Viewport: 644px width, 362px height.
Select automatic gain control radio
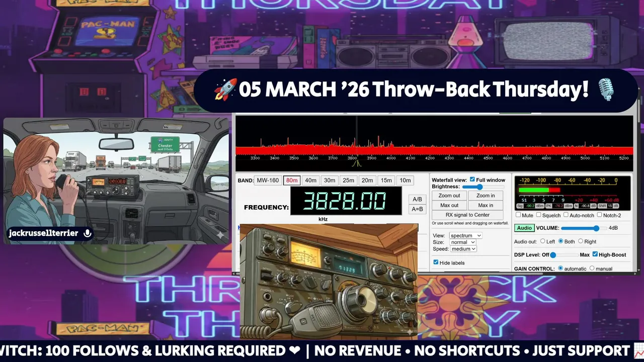pos(560,268)
